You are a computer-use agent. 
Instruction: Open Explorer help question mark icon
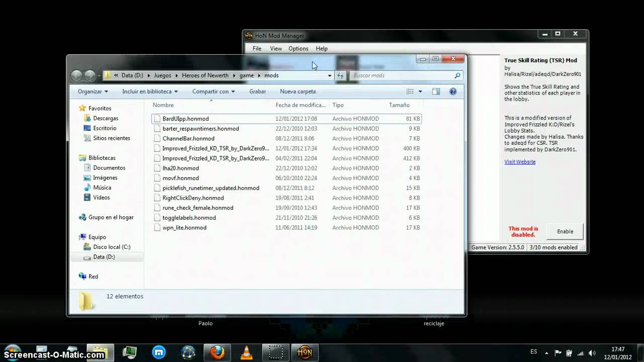point(453,92)
